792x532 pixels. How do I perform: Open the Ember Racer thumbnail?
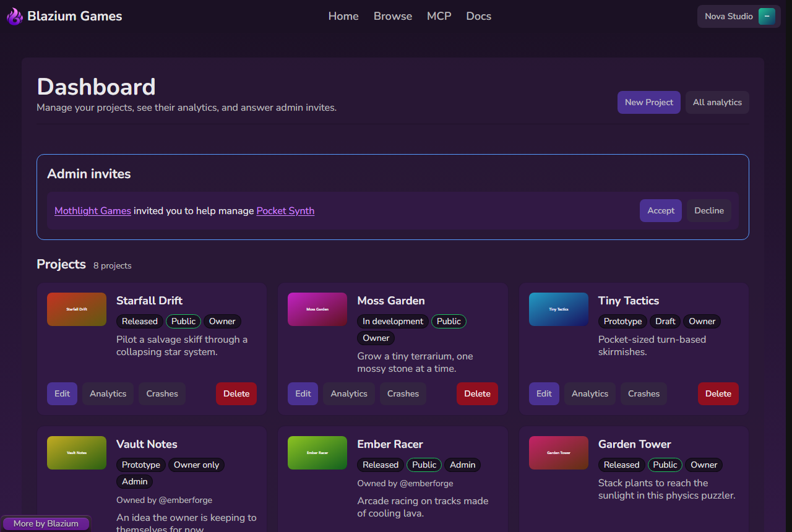[317, 453]
